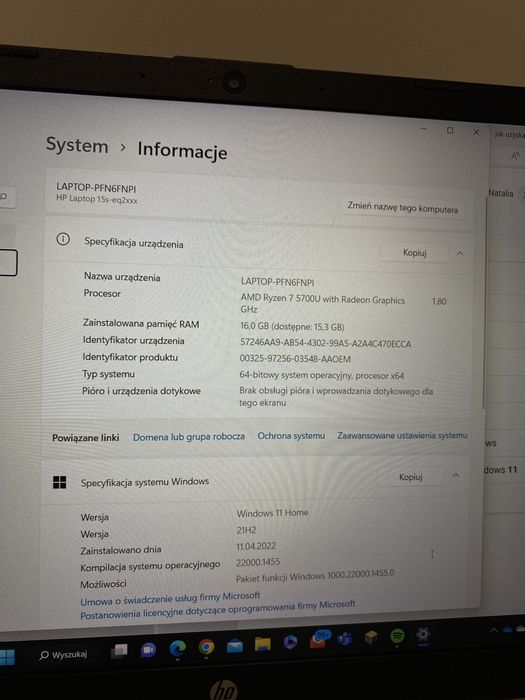The height and width of the screenshot is (700, 525).
Task: Select the LAPTOP-PFN6FNPI header name
Action: click(x=96, y=188)
